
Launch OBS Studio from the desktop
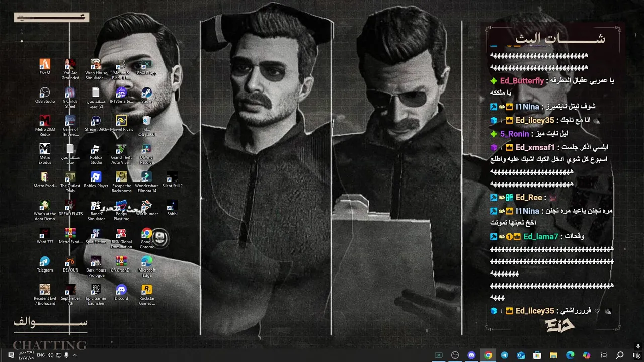[45, 96]
